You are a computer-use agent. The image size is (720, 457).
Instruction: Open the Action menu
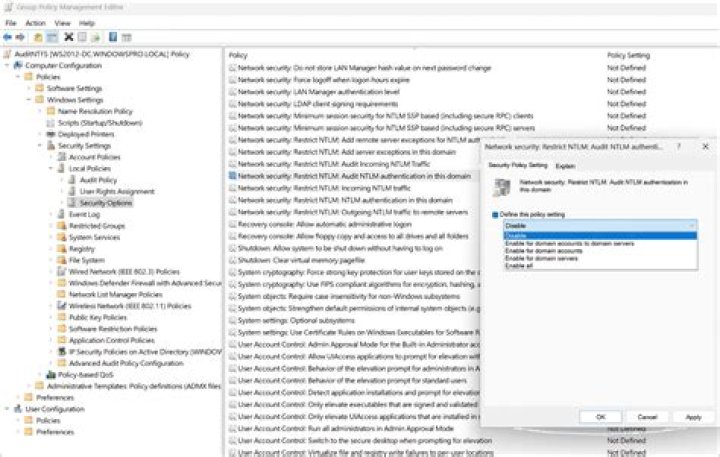[35, 23]
